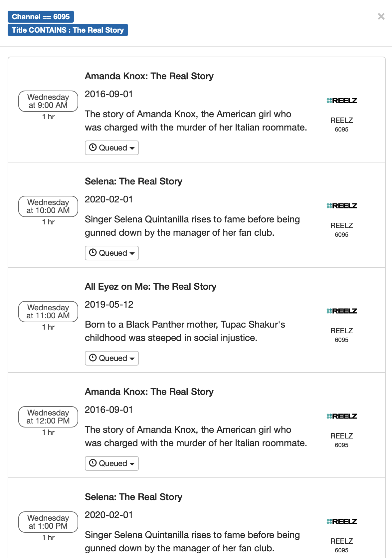Close the search results panel
The image size is (392, 558).
tap(381, 16)
